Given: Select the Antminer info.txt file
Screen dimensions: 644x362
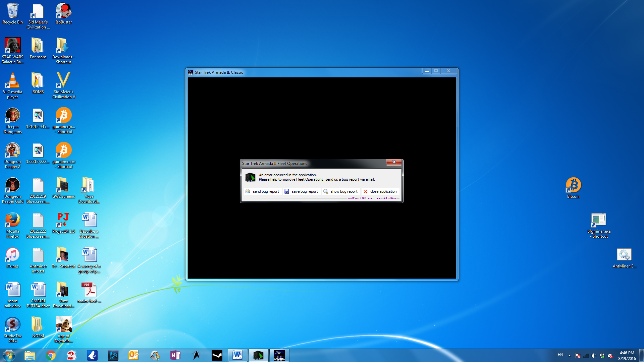Looking at the screenshot, I should (x=38, y=260).
